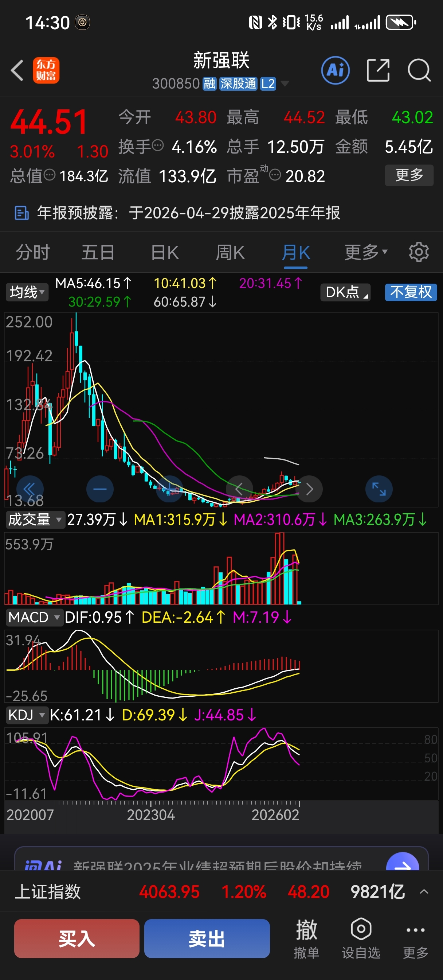Open chart settings gear icon
Viewport: 443px width, 980px height.
click(419, 252)
